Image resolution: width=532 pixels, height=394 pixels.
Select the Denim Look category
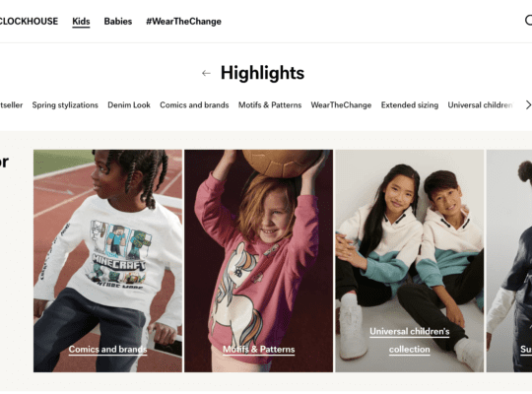129,105
